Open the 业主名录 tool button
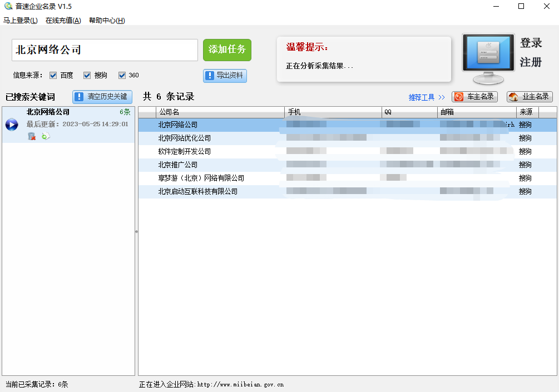 530,97
